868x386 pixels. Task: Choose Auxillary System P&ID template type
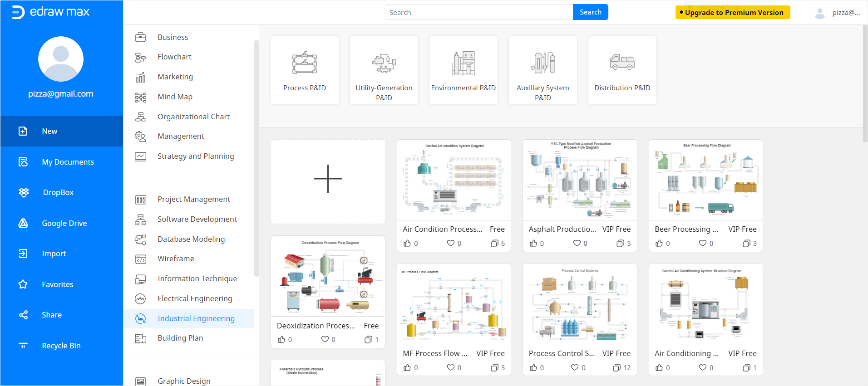[543, 70]
